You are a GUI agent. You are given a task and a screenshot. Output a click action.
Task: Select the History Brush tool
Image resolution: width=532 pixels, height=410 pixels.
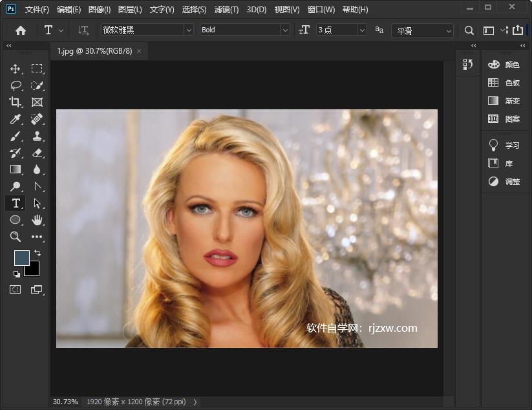16,153
